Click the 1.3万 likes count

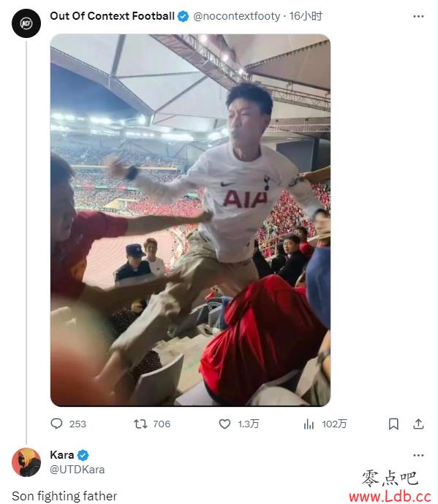click(248, 424)
